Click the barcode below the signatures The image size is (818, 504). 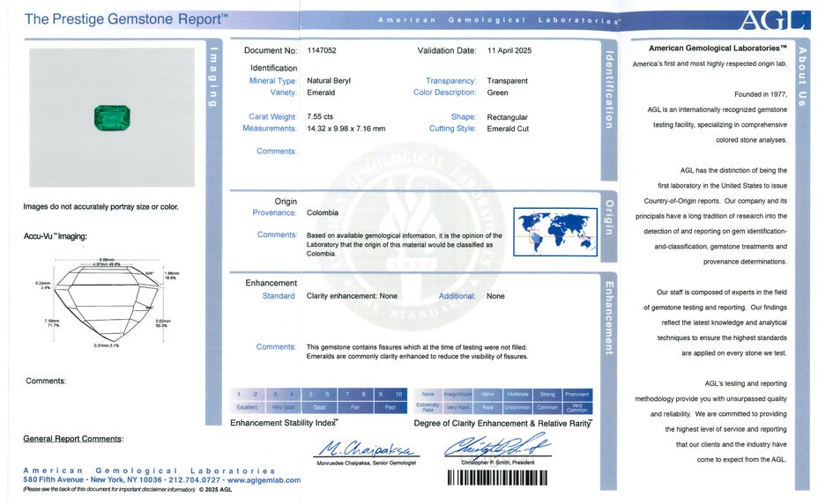(x=497, y=478)
